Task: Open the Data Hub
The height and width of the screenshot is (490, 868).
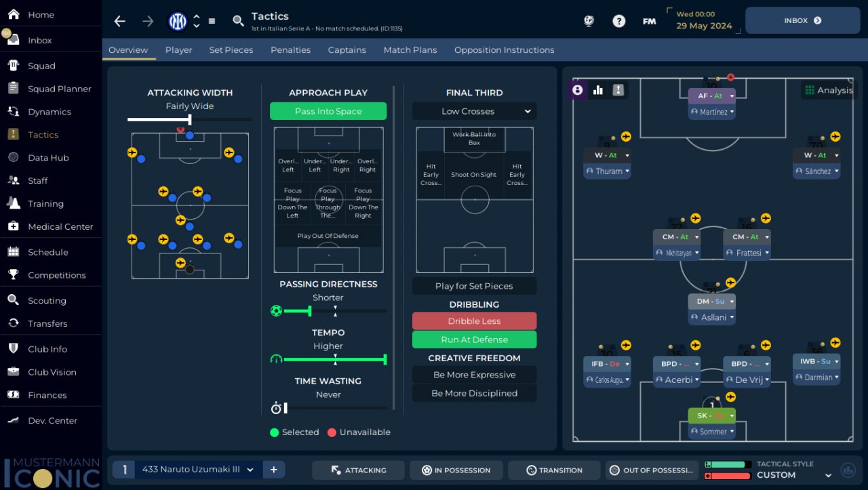Action: [48, 158]
